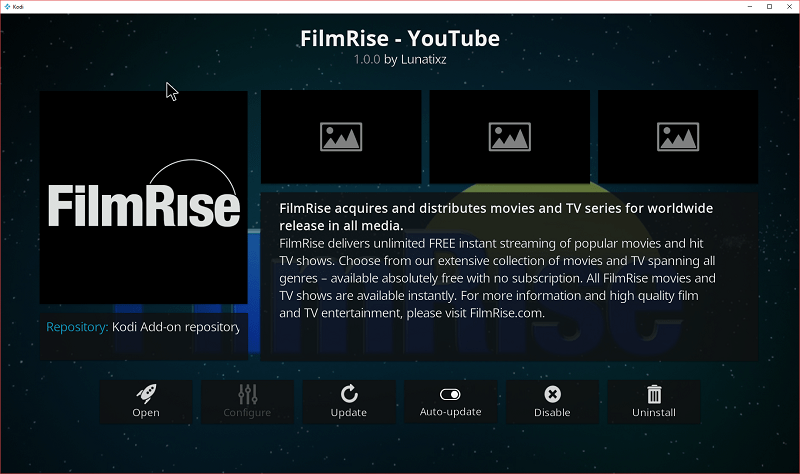The height and width of the screenshot is (474, 800).
Task: Maximize the Kodi window
Action: [769, 7]
